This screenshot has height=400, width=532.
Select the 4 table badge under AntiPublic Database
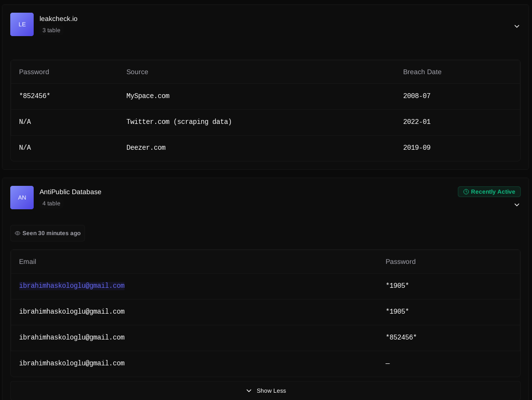51,203
